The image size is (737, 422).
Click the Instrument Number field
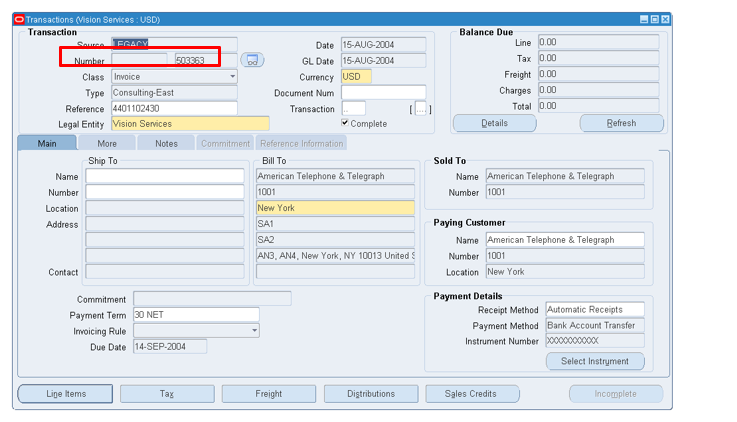click(x=595, y=341)
